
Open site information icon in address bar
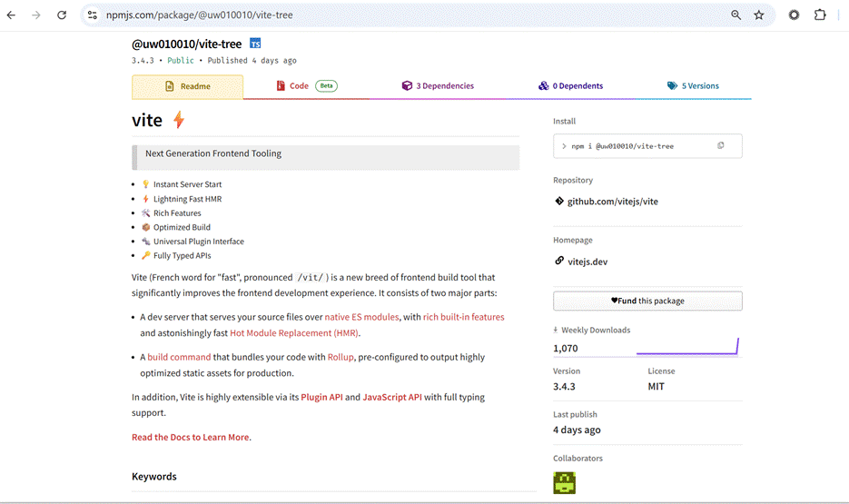point(93,15)
